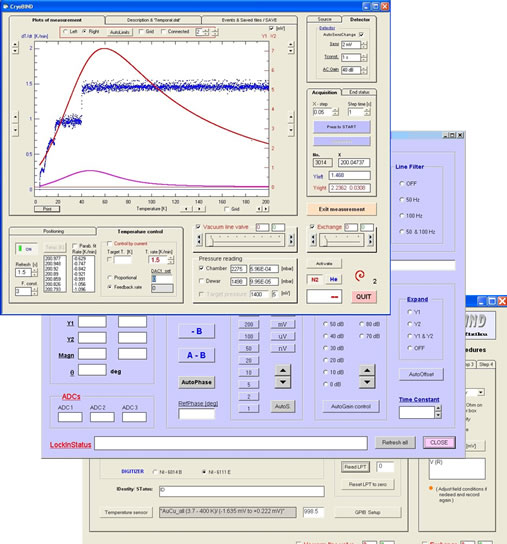Click the Tconst stepper in Detector panel
The height and width of the screenshot is (544, 507).
[x=364, y=57]
